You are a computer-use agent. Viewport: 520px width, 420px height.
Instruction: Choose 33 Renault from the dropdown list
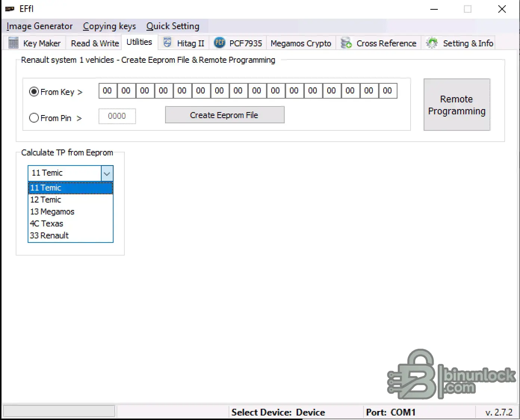(x=71, y=236)
